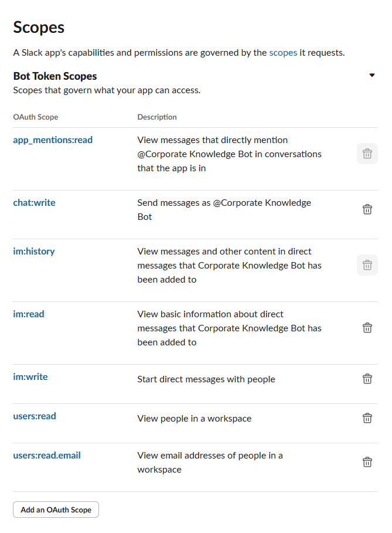The image size is (392, 533).
Task: Remove the chat:write scope via trash icon
Action: [367, 209]
